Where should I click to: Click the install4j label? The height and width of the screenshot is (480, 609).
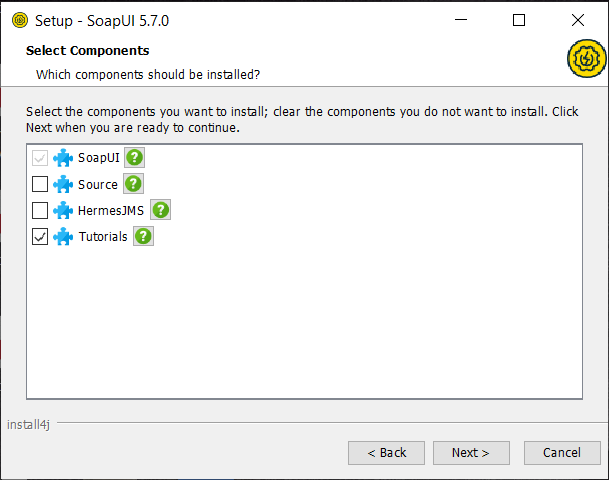tap(28, 424)
